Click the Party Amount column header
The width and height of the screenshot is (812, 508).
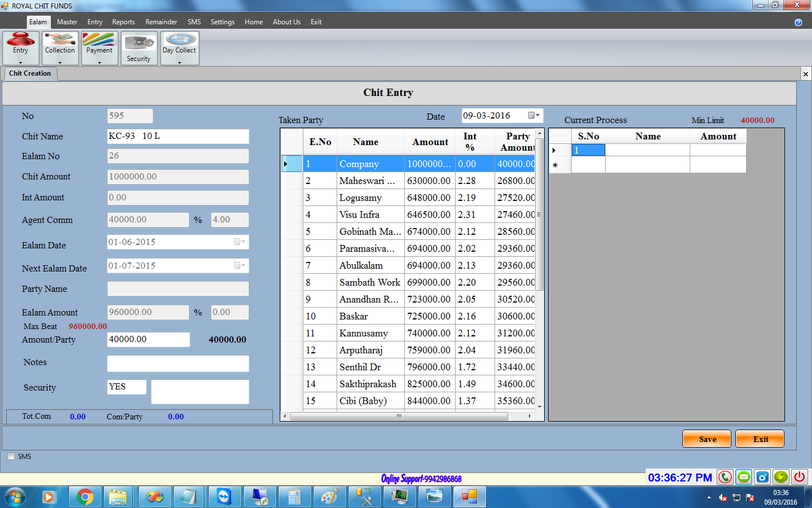515,142
